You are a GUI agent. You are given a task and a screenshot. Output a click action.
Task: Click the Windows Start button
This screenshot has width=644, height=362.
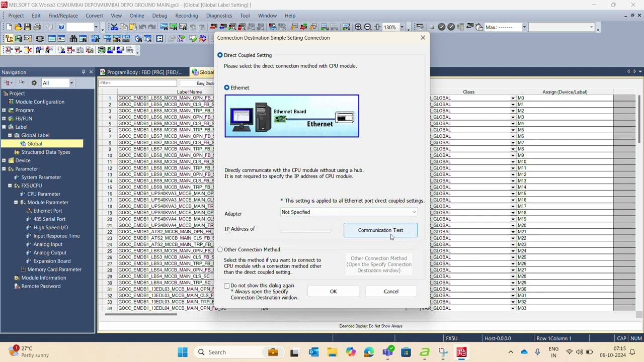click(183, 352)
